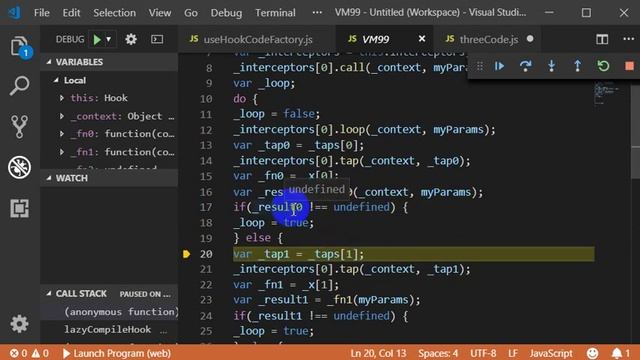
Task: Start debugging with the green play button
Action: tap(97, 40)
